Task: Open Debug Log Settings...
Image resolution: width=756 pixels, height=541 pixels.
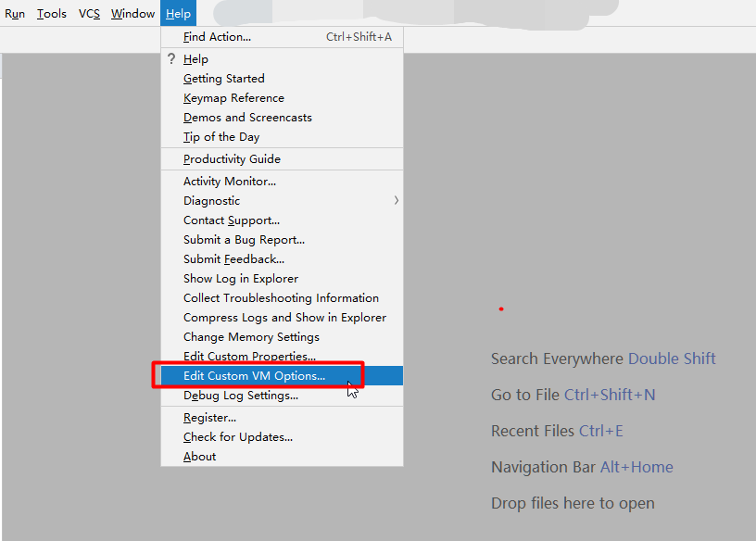Action: 282,396
